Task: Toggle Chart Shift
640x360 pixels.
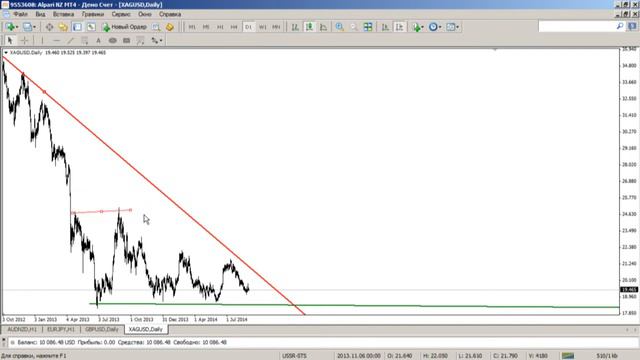Action: click(400, 27)
